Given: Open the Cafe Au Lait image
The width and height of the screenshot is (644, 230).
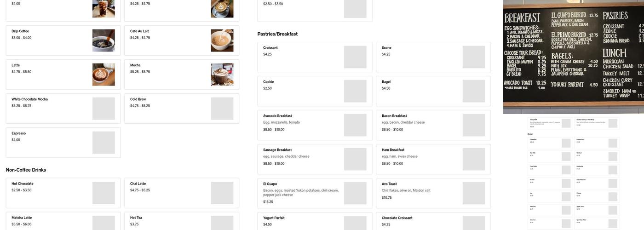Looking at the screenshot, I should point(222,40).
